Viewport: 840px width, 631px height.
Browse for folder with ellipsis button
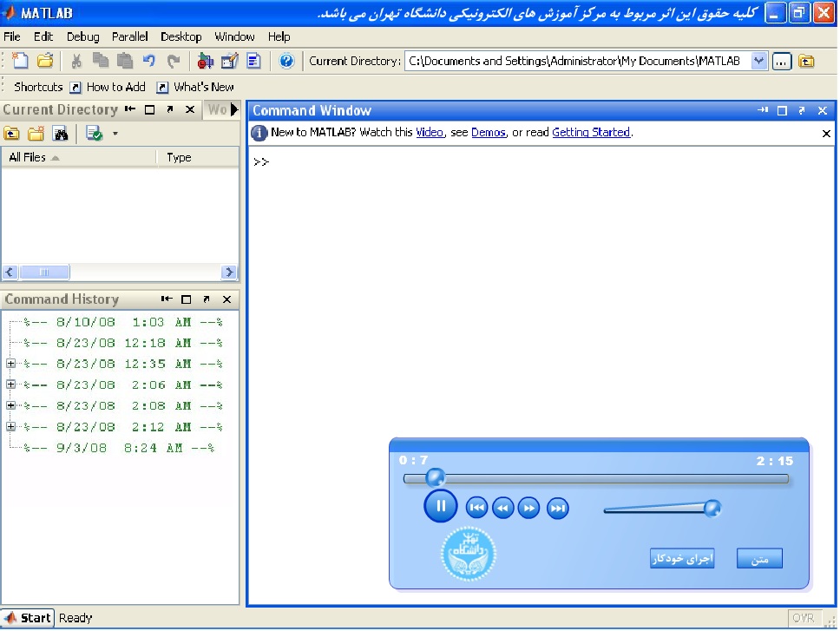(782, 62)
